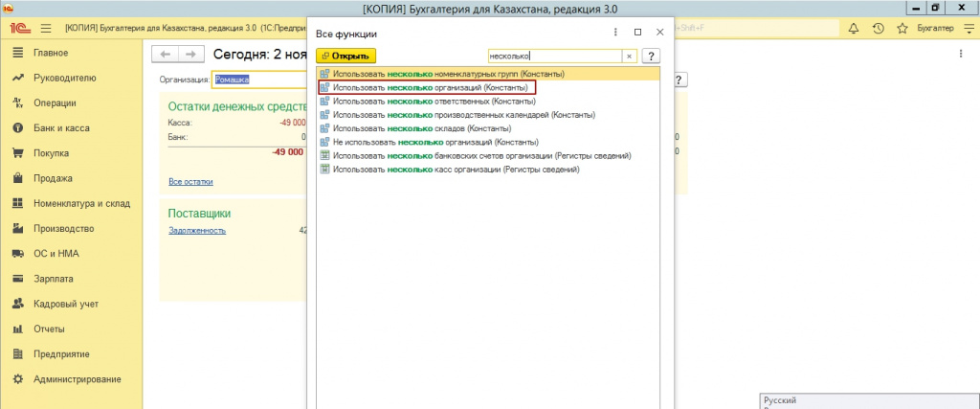
Task: Click Кадровый учет people icon
Action: tap(18, 304)
